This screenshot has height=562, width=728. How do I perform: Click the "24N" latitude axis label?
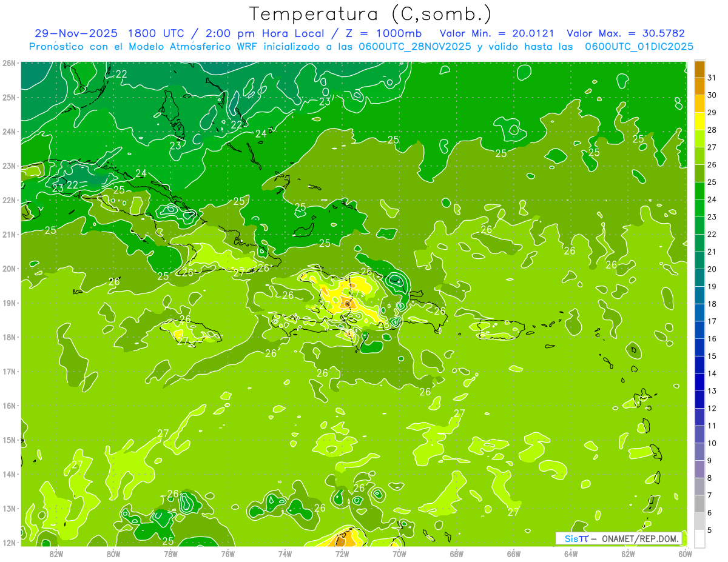point(8,132)
